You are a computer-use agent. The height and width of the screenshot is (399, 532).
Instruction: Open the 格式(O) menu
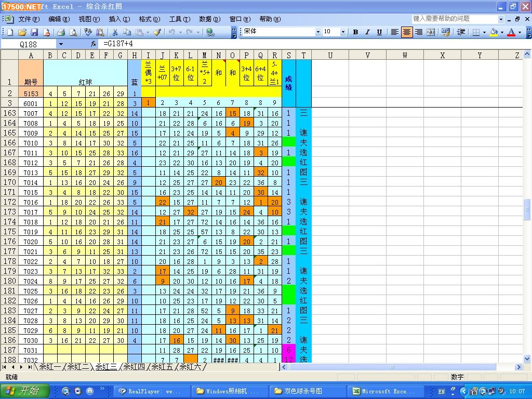(x=150, y=19)
